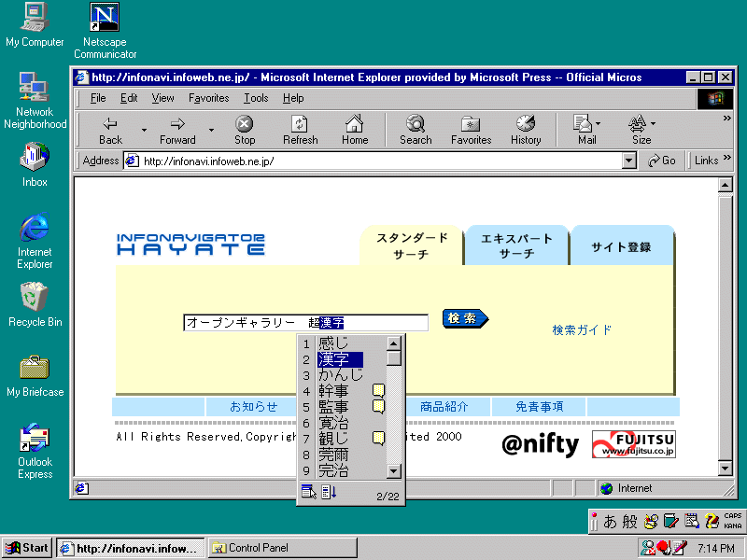Open the Forward button history dropdown arrow

211,130
